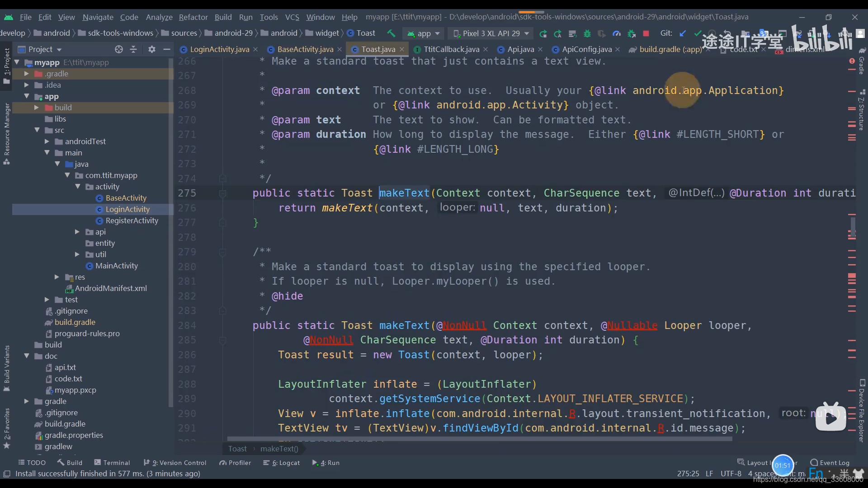Collapse the src folder
Image resolution: width=868 pixels, height=488 pixels.
click(x=37, y=130)
